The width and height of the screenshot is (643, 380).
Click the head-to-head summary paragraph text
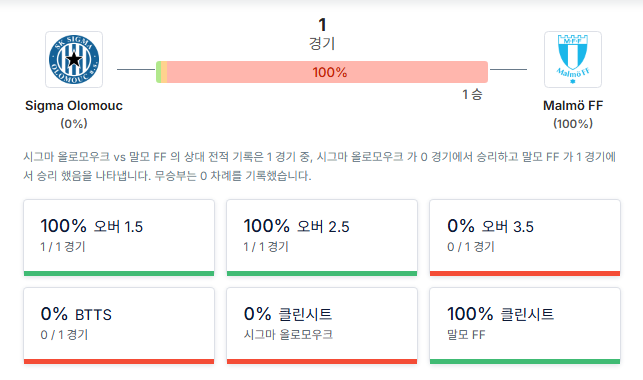coord(320,166)
